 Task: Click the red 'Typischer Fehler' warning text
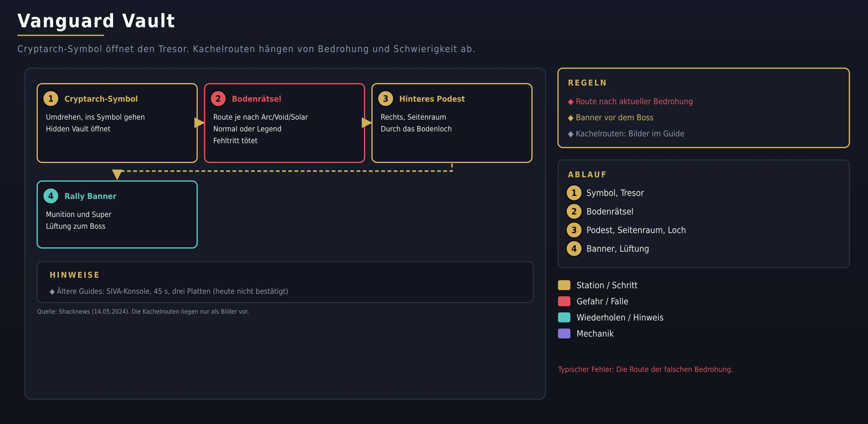[645, 369]
